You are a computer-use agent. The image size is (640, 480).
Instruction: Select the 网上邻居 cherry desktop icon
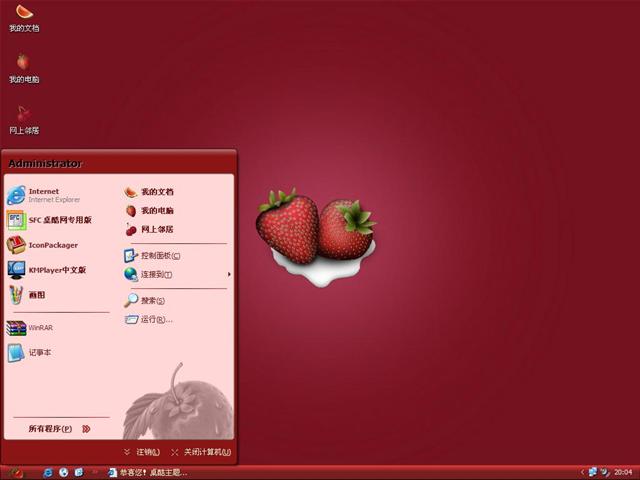24,120
